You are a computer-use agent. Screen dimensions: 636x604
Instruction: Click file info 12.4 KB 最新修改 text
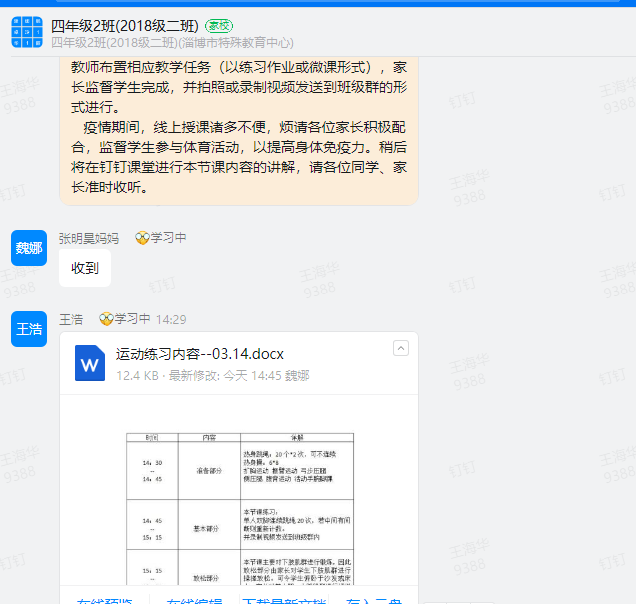213,376
